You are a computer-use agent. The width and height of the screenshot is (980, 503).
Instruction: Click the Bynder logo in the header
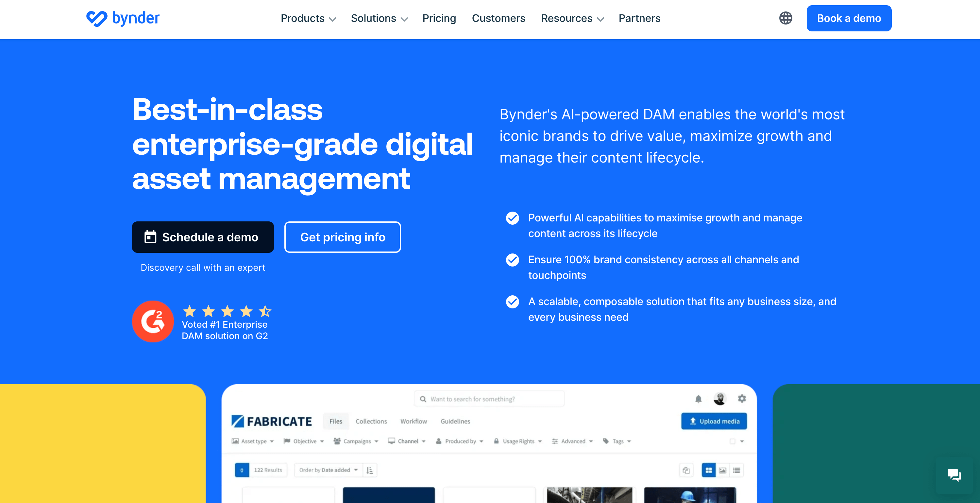tap(123, 18)
